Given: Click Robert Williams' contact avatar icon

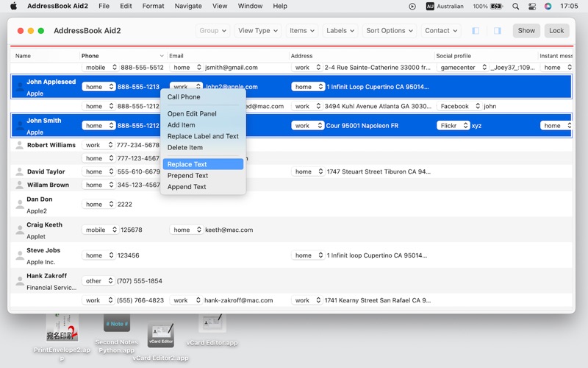Looking at the screenshot, I should (20, 146).
